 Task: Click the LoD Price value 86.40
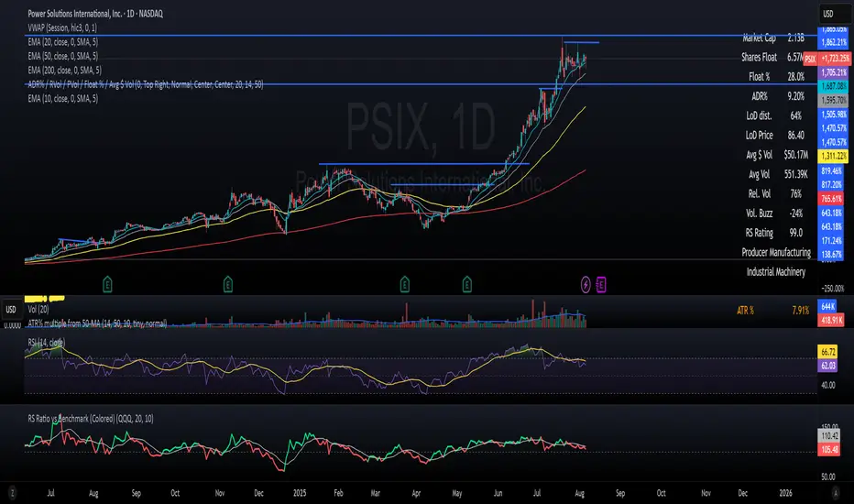pyautogui.click(x=795, y=135)
